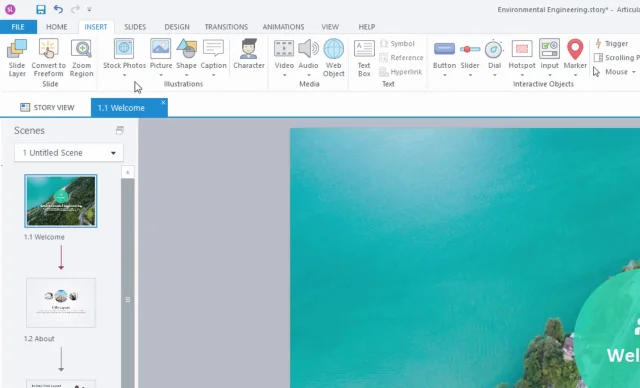Click the Reference button
Image resolution: width=640 pixels, height=388 pixels.
coord(401,58)
